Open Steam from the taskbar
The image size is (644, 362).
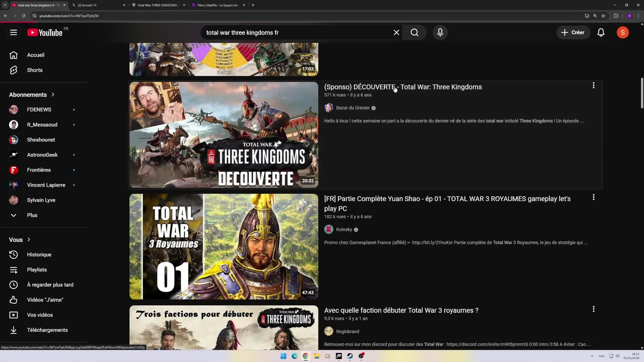tap(350, 356)
